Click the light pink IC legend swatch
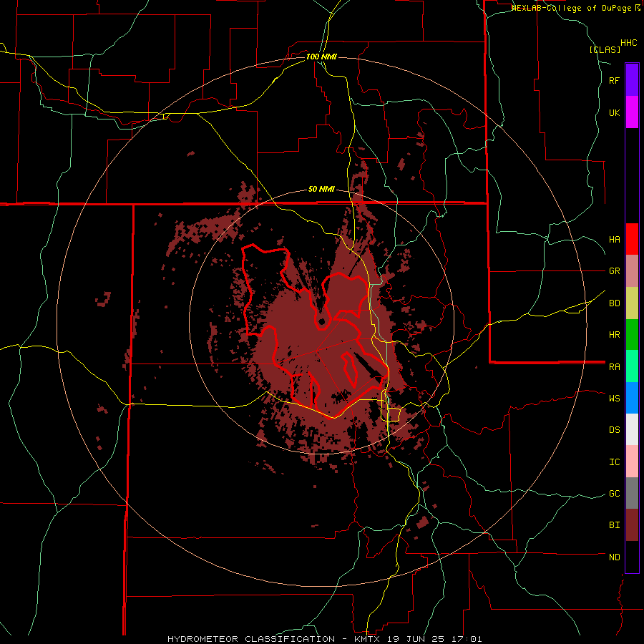 point(632,462)
